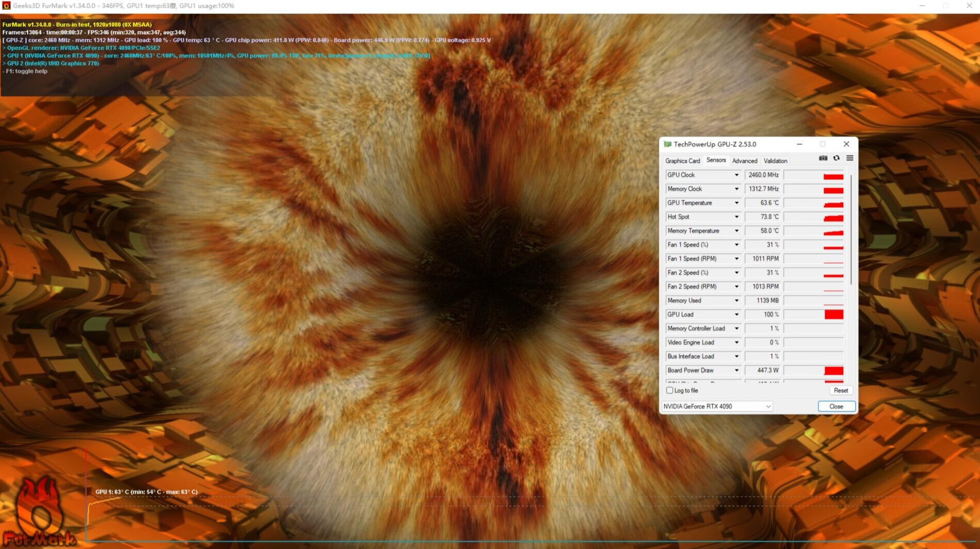Open the GPU Temperature sensor dropdown arrow
This screenshot has width=980, height=549.
point(736,203)
